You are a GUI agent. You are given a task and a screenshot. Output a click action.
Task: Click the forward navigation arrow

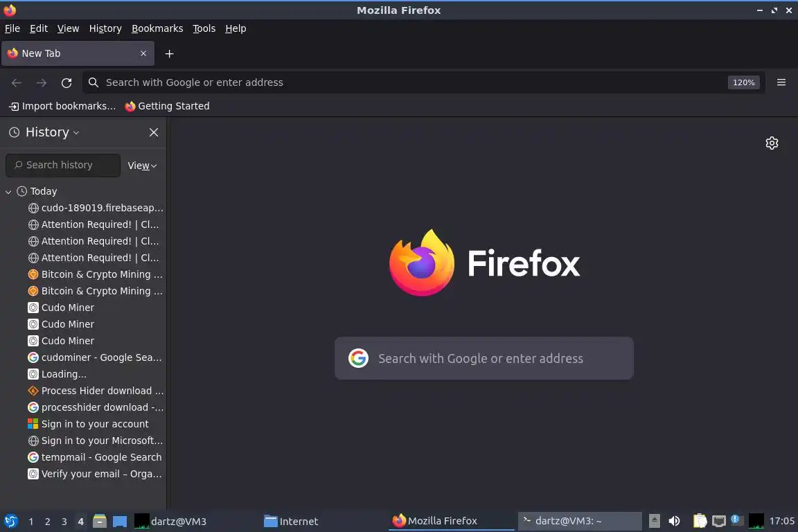(42, 82)
